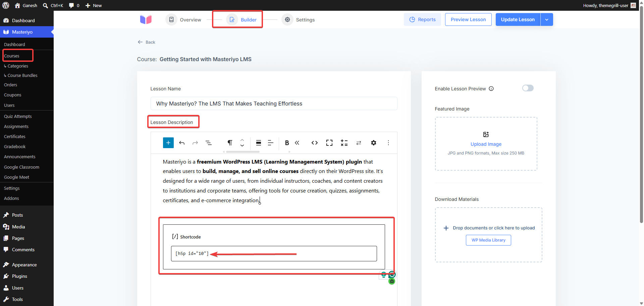Move block up in editor toolbar
The height and width of the screenshot is (306, 644).
pyautogui.click(x=242, y=140)
